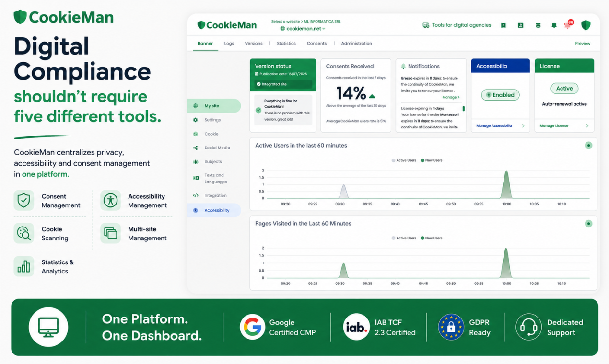Click the Active pill in License card
The width and height of the screenshot is (609, 364).
tap(564, 89)
